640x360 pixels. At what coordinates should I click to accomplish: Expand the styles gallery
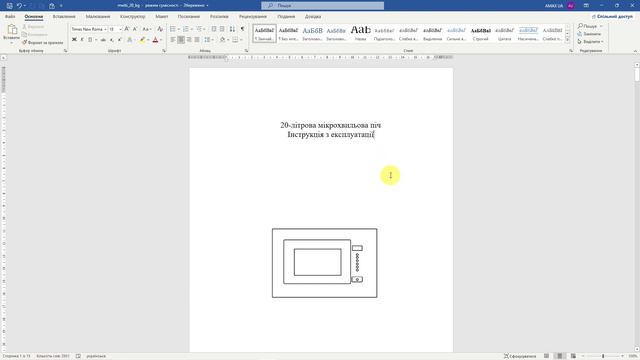[x=567, y=40]
